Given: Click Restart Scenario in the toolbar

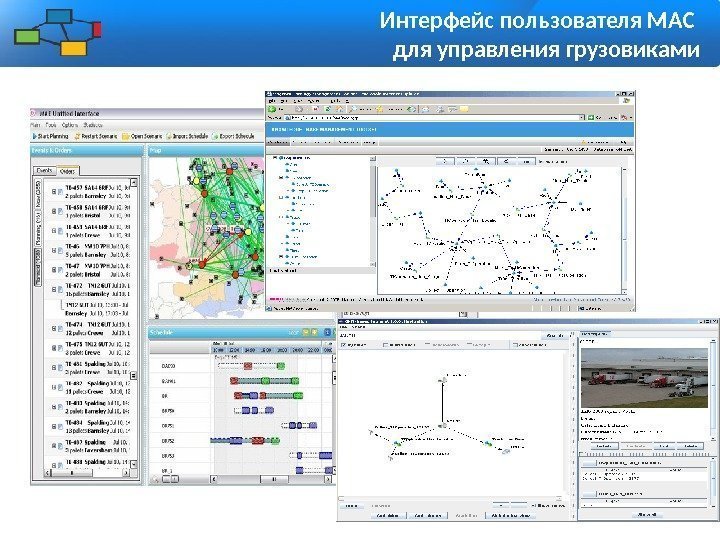Looking at the screenshot, I should click(96, 136).
